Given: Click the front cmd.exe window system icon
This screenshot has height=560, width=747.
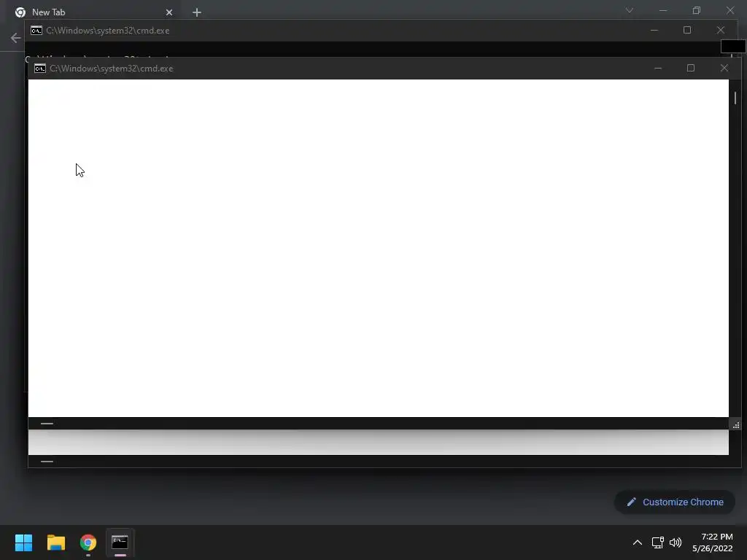Looking at the screenshot, I should click(x=40, y=69).
